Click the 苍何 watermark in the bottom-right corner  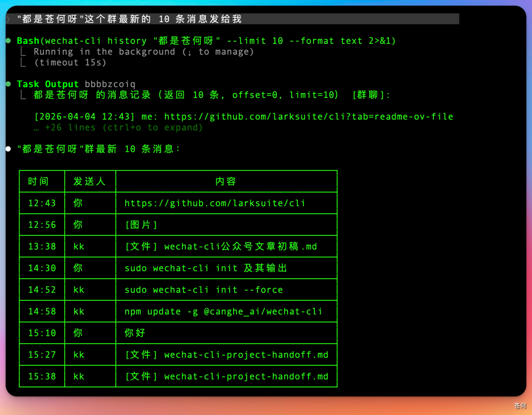pos(520,406)
